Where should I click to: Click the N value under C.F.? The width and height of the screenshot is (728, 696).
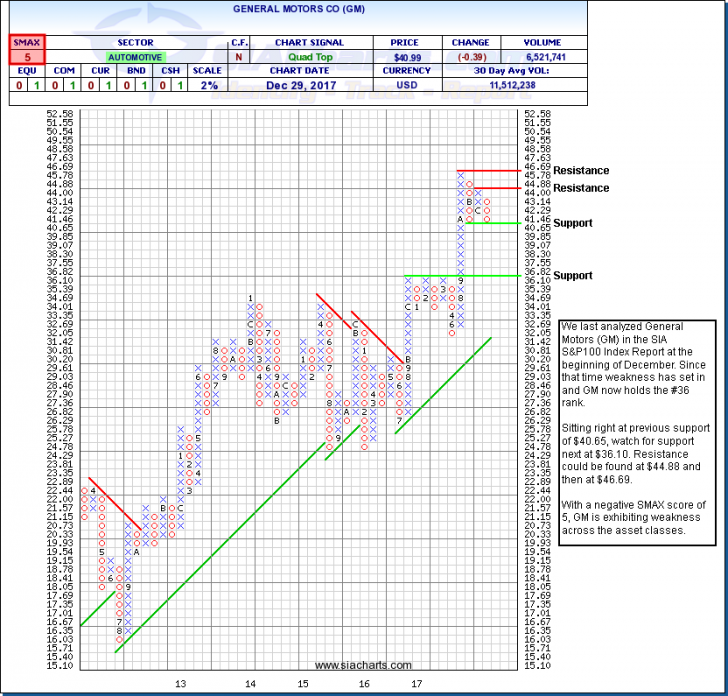tap(239, 57)
